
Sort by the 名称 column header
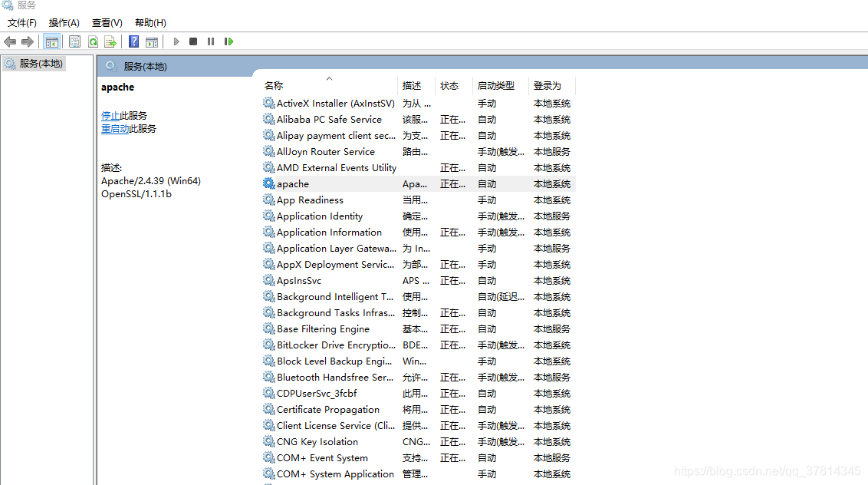pyautogui.click(x=329, y=85)
